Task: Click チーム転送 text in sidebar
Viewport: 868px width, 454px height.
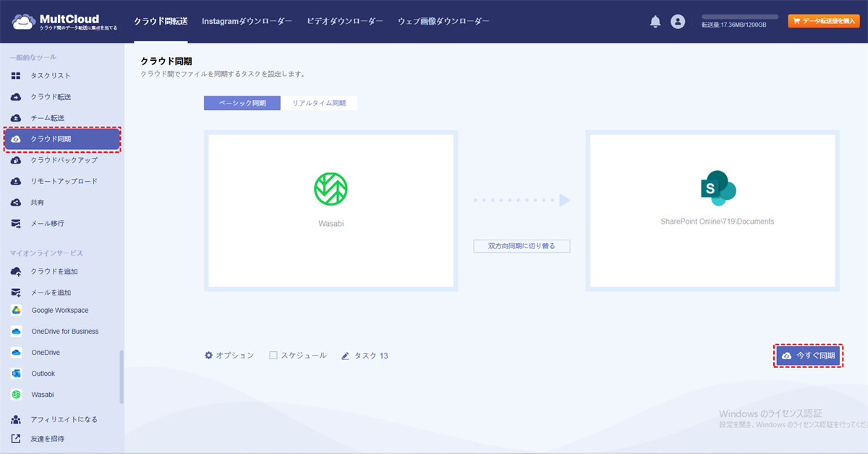Action: pyautogui.click(x=48, y=118)
